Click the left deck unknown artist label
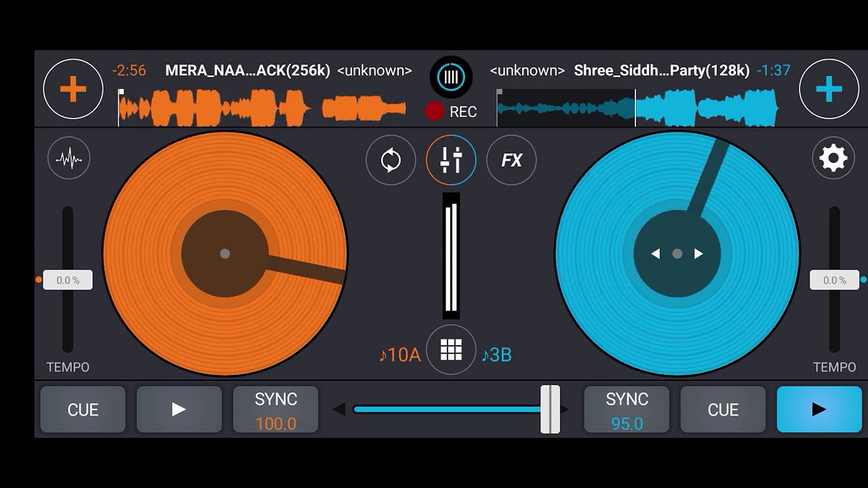The width and height of the screenshot is (868, 488). (x=374, y=70)
